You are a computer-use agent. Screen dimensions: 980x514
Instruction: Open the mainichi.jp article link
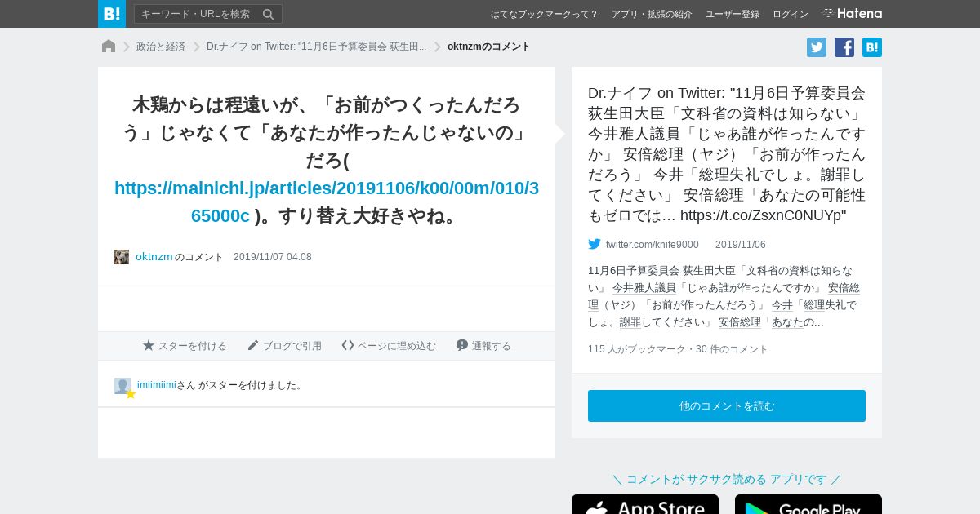(x=327, y=202)
